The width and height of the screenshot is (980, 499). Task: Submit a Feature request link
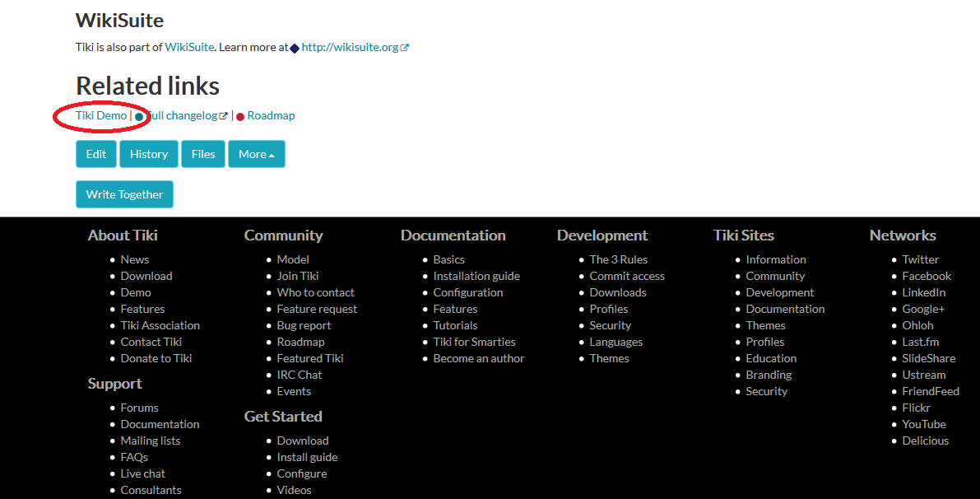point(317,309)
